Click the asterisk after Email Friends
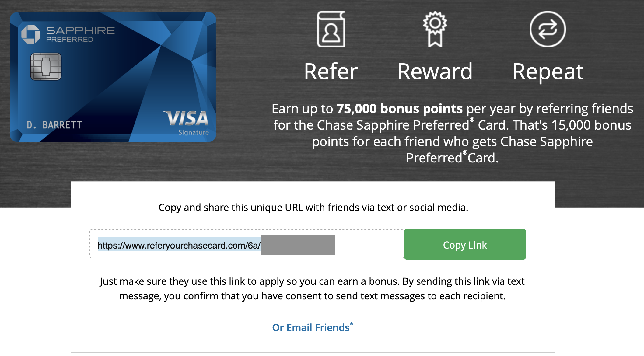 tap(352, 324)
